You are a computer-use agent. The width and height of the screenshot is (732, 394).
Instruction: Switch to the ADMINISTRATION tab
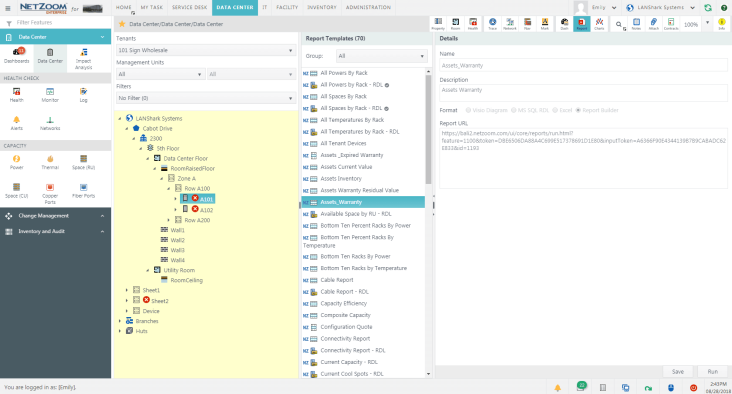pos(368,7)
